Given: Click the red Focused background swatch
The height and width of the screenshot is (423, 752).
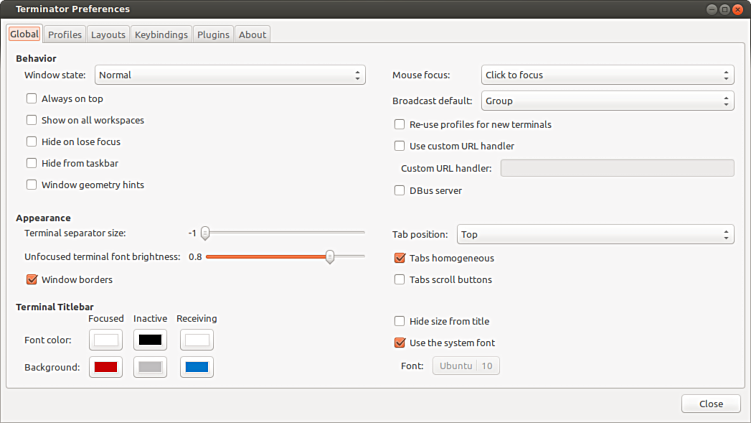Looking at the screenshot, I should [x=106, y=367].
